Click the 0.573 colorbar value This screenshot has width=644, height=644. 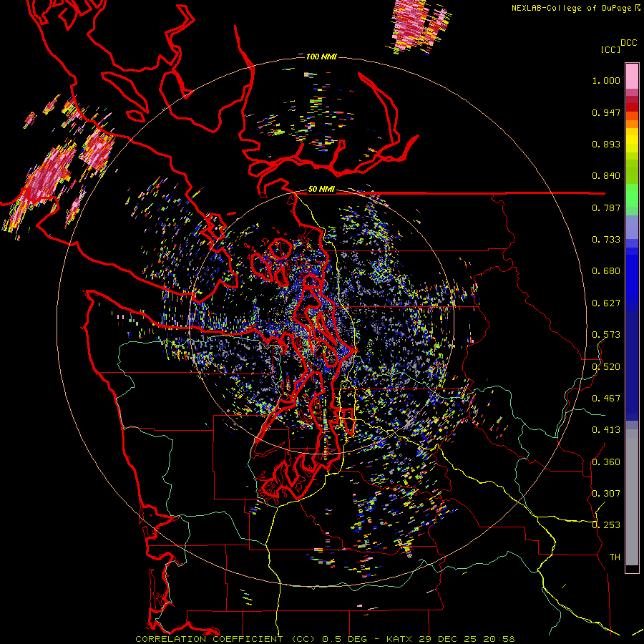tap(606, 335)
